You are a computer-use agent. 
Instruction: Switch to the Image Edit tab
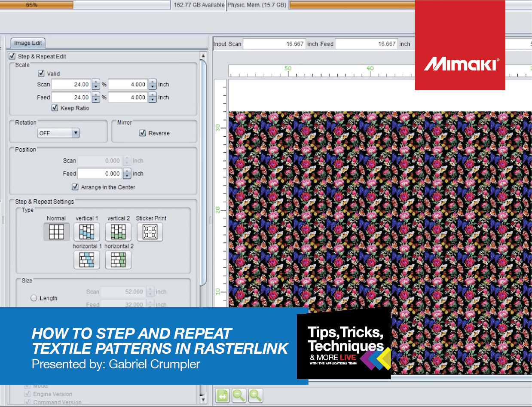28,43
